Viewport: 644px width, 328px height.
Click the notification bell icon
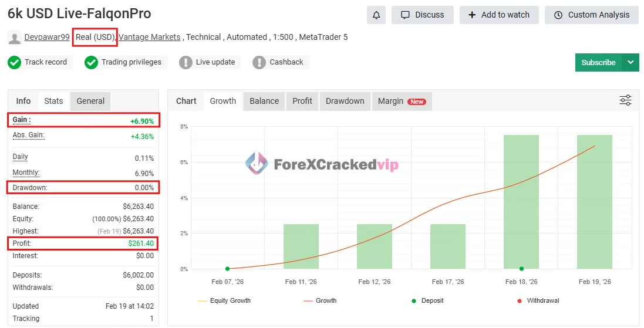pyautogui.click(x=376, y=15)
